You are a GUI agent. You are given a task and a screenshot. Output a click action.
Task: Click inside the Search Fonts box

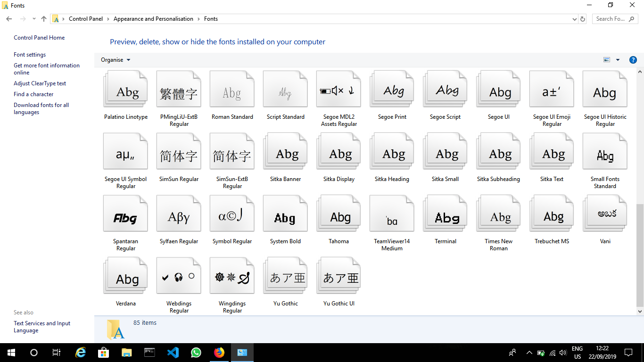611,19
